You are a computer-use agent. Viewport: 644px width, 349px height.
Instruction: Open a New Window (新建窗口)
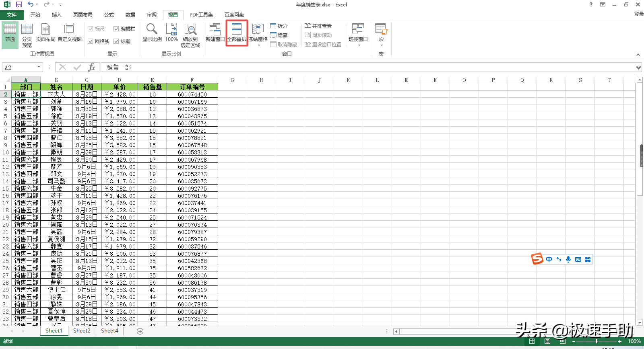coord(215,33)
